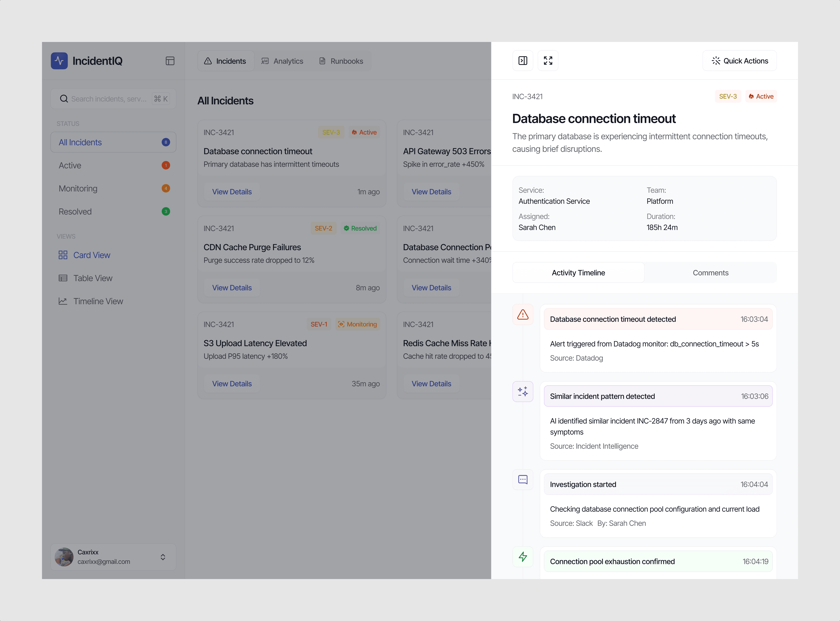Open the Analytics tab
The height and width of the screenshot is (621, 840).
[282, 61]
